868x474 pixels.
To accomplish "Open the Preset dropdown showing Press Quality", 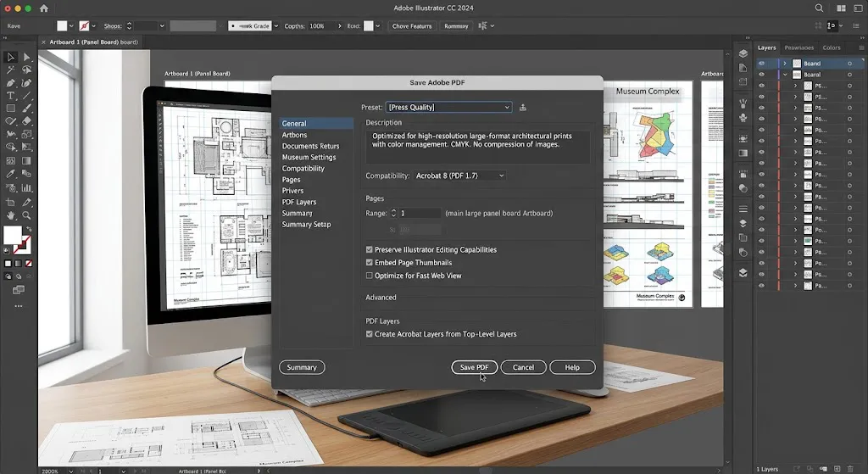I will 449,108.
